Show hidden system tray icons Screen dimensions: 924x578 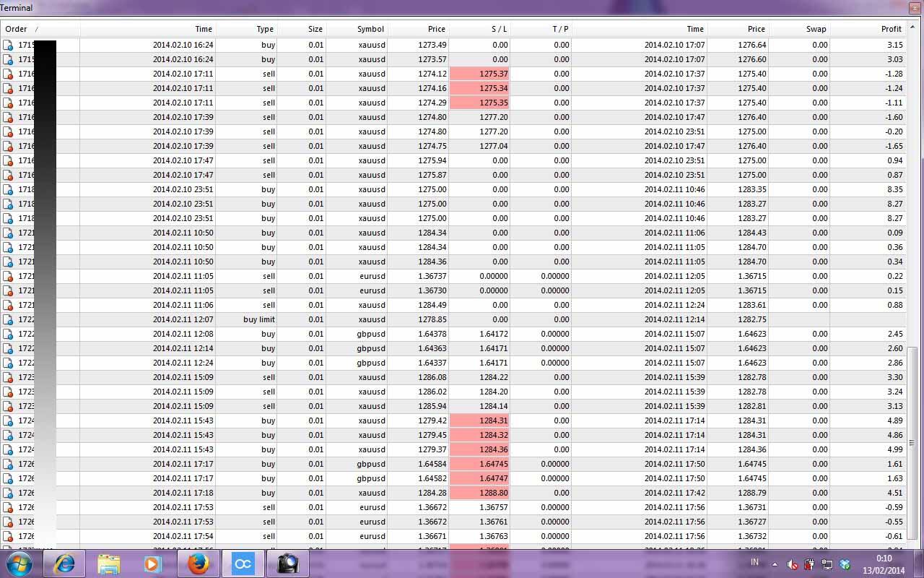point(775,564)
